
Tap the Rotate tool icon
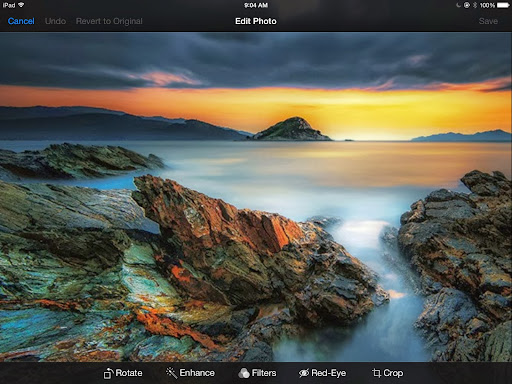(x=108, y=373)
